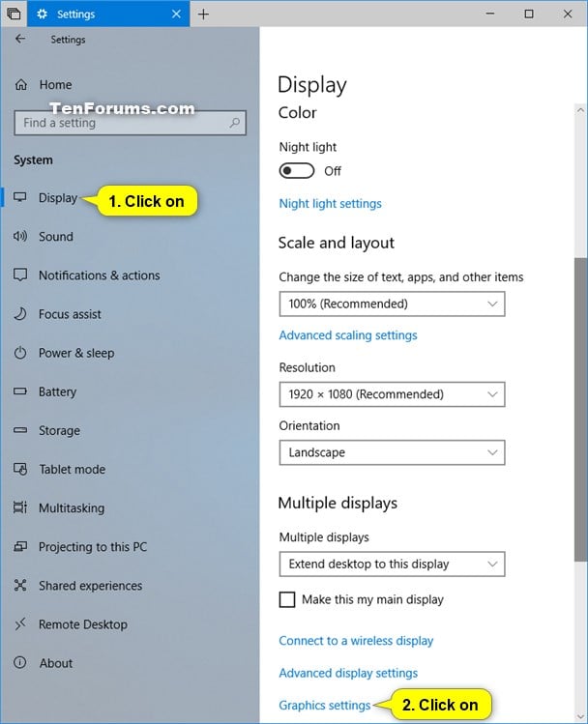Open Shared experiences settings

pyautogui.click(x=91, y=586)
